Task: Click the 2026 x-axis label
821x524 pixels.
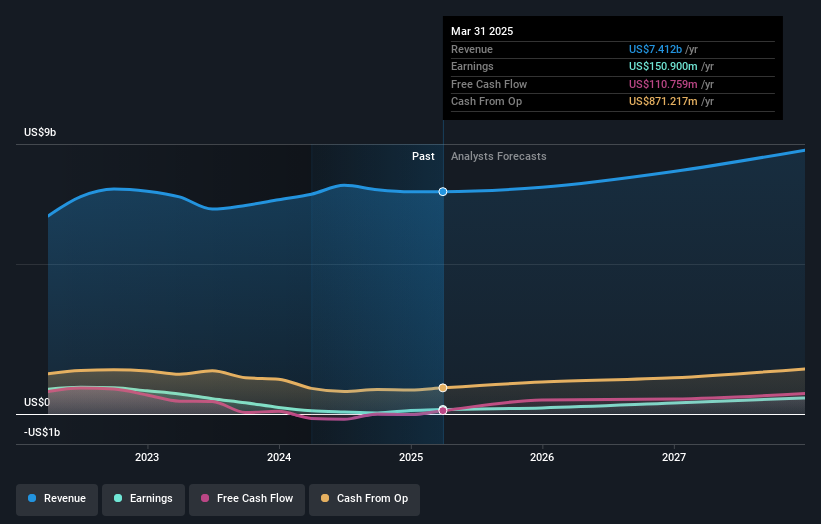Action: click(x=542, y=457)
